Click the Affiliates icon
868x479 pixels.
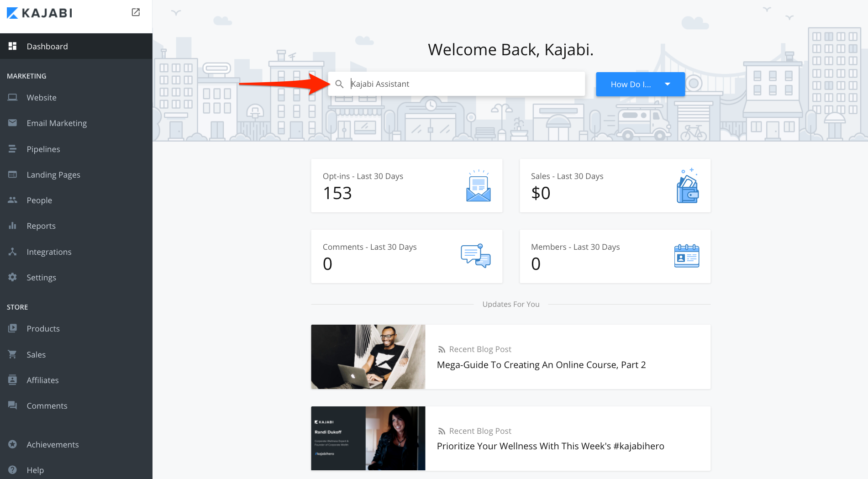pos(12,380)
